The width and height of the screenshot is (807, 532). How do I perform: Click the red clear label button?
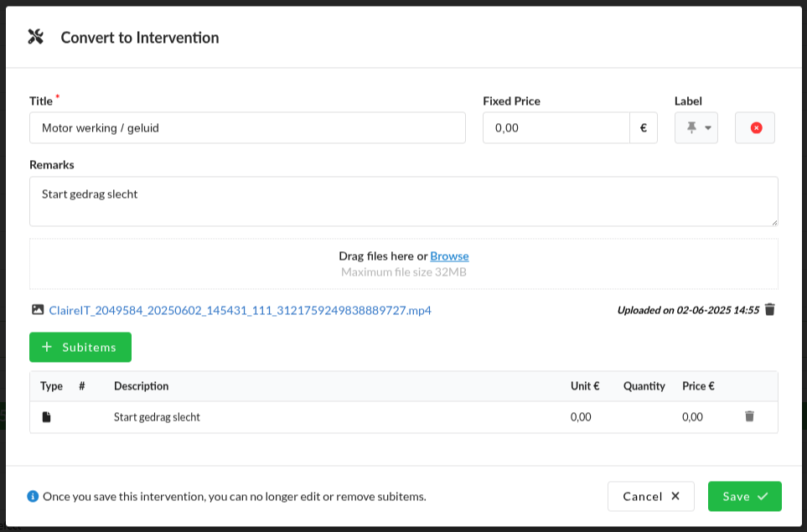click(755, 128)
